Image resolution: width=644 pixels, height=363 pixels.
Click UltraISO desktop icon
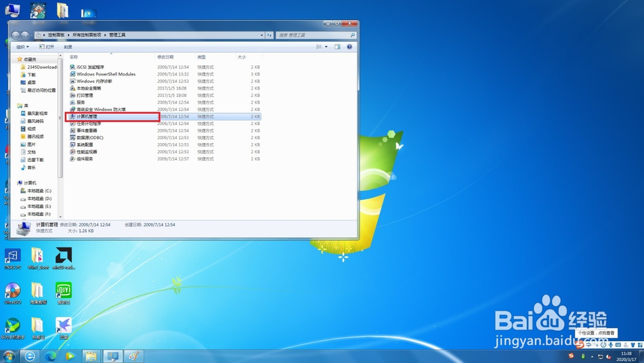coord(12,293)
